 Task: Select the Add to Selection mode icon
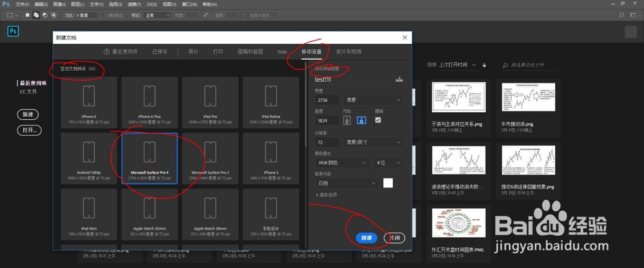tap(36, 15)
